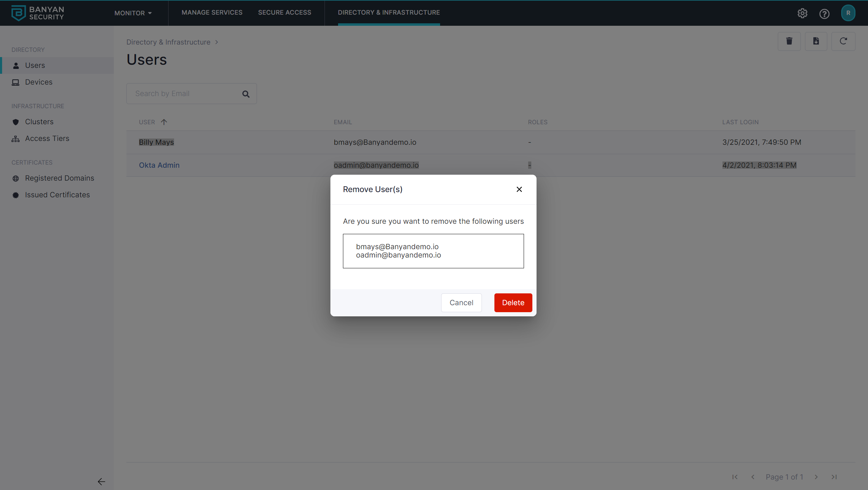868x490 pixels.
Task: Open the help question mark icon
Action: pyautogui.click(x=824, y=14)
